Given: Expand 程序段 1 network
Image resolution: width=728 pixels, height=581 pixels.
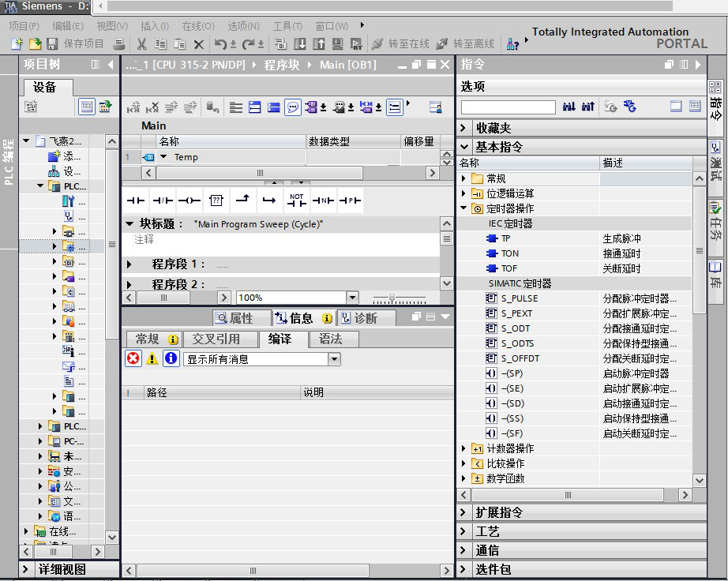Looking at the screenshot, I should coord(130,264).
